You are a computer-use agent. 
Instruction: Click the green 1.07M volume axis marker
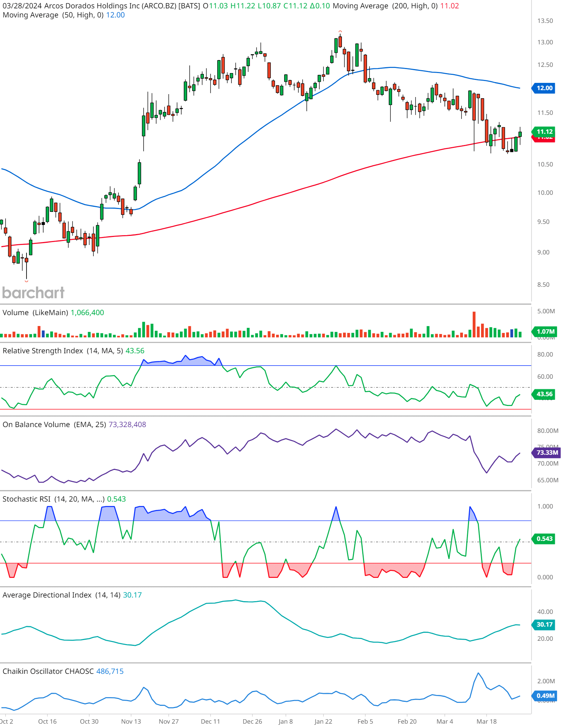(544, 331)
